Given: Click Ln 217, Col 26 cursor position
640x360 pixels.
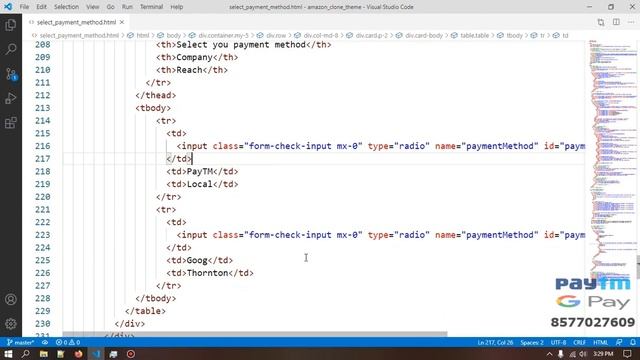Looking at the screenshot, I should pos(495,342).
